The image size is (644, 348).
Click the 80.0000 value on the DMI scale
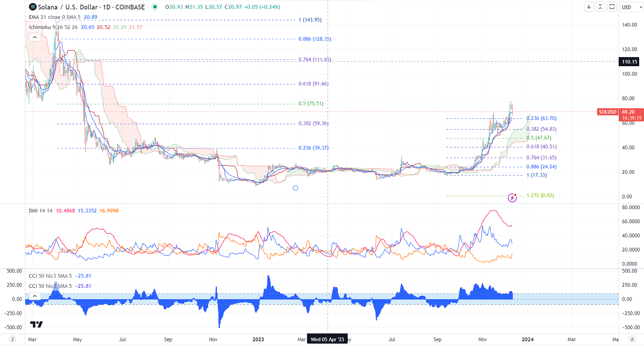tap(631, 207)
